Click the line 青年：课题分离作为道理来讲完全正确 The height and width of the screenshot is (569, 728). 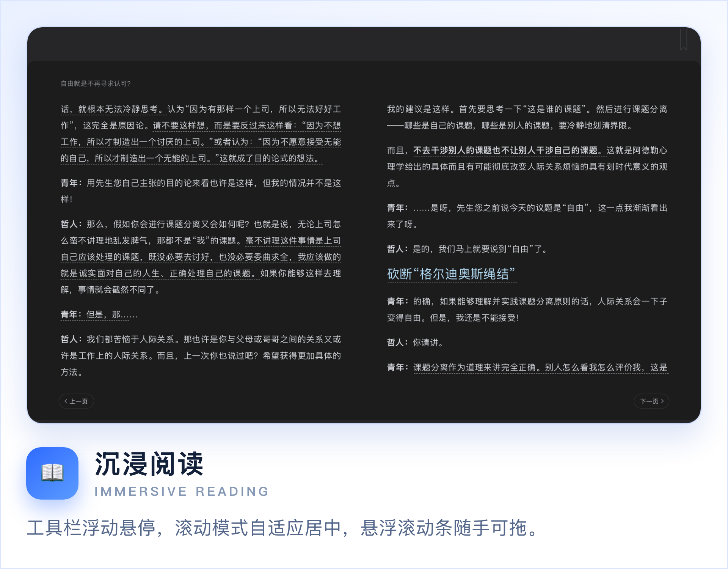[x=527, y=367]
